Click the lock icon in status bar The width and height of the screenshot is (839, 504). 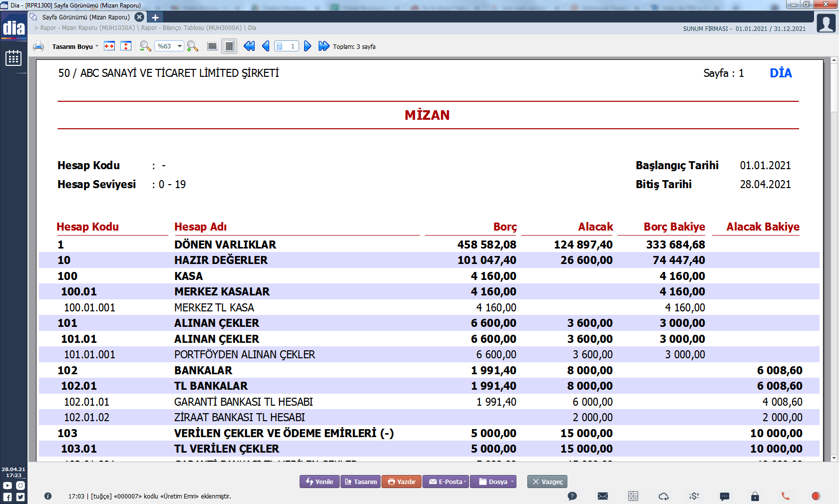coord(755,496)
